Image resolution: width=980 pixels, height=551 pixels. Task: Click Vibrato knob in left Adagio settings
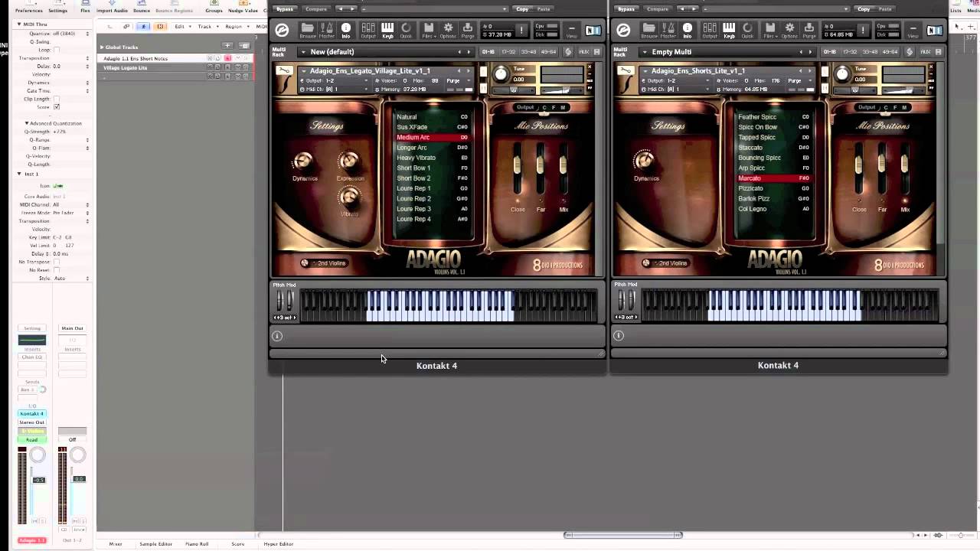pyautogui.click(x=350, y=198)
